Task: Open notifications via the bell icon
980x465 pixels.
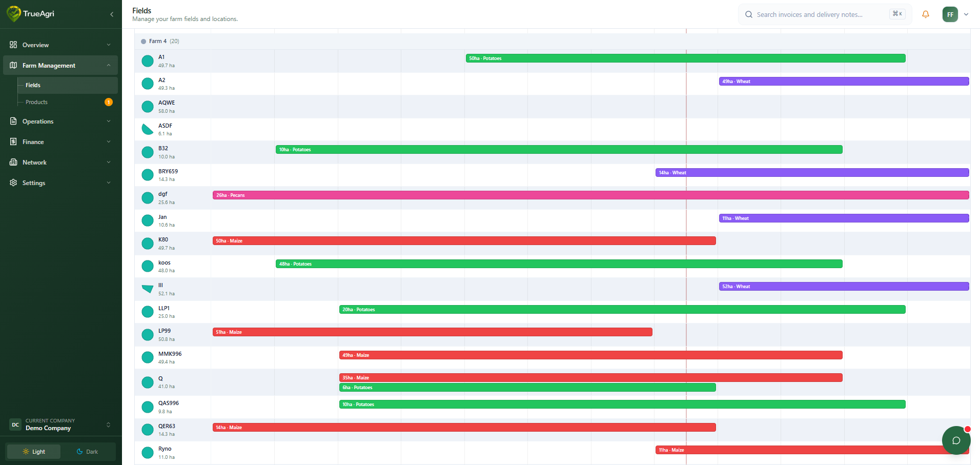Action: [x=926, y=14]
